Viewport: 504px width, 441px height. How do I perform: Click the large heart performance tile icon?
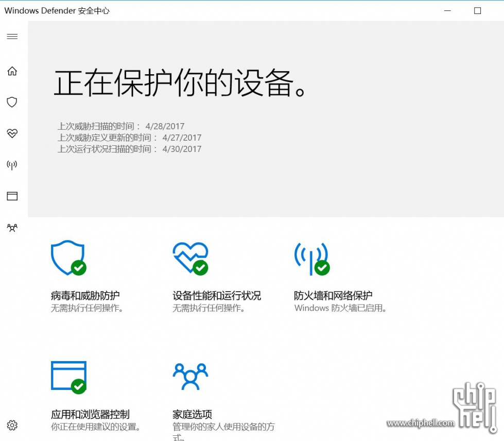190,258
